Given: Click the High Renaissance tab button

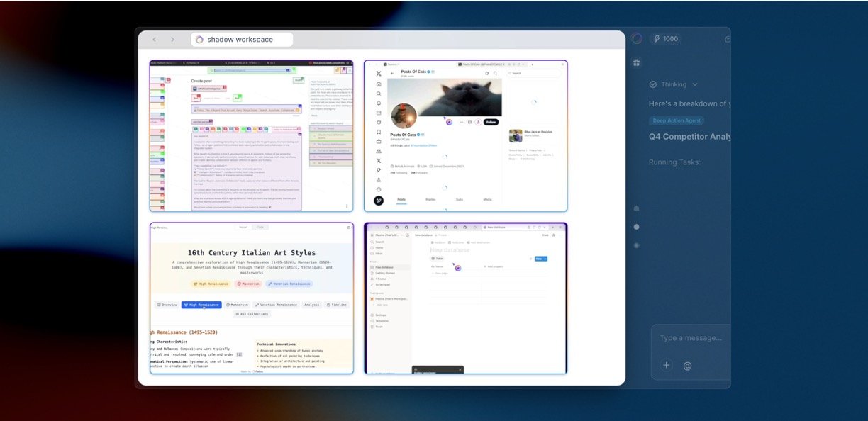Looking at the screenshot, I should 201,305.
